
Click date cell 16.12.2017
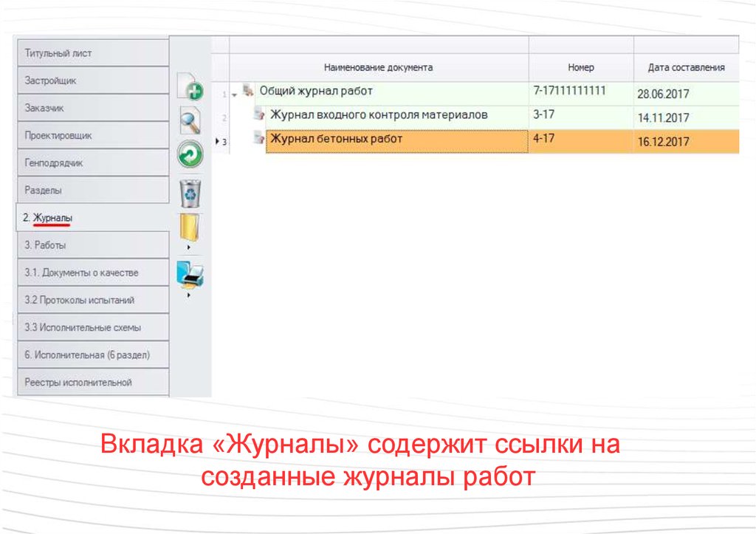(686, 141)
